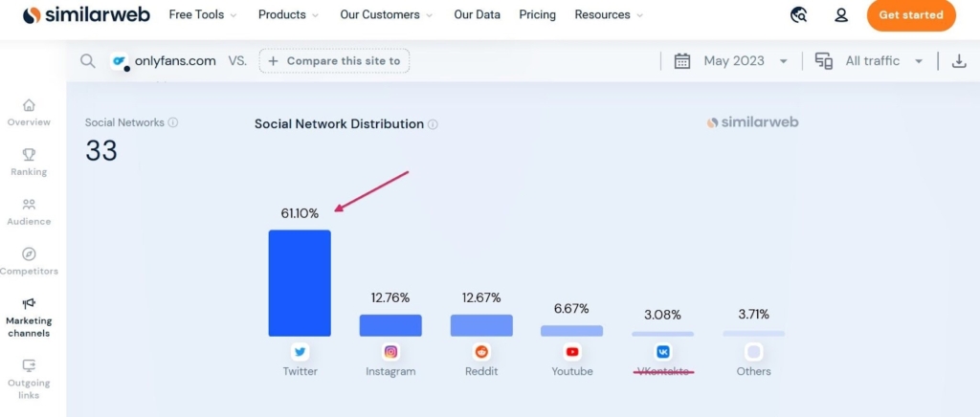Expand the Free Tools menu
980x417 pixels.
205,15
